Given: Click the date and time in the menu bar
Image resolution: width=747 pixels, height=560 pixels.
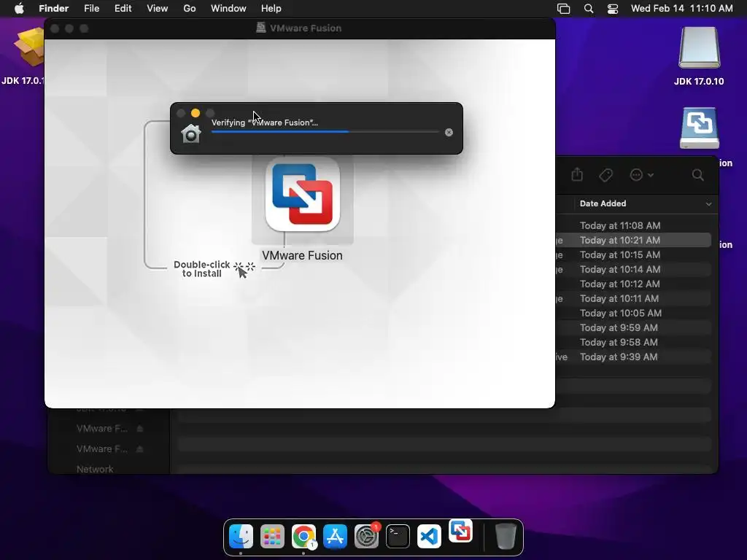Looking at the screenshot, I should (682, 9).
